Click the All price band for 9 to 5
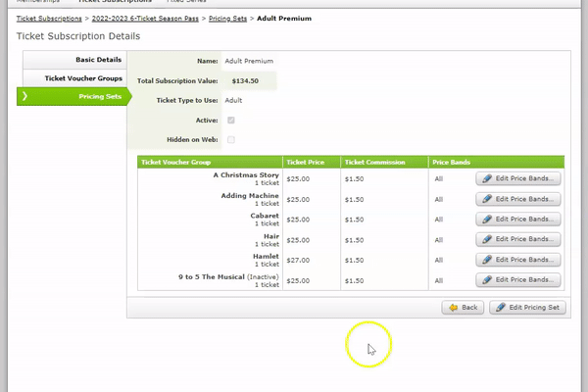588x392 pixels. (x=439, y=280)
